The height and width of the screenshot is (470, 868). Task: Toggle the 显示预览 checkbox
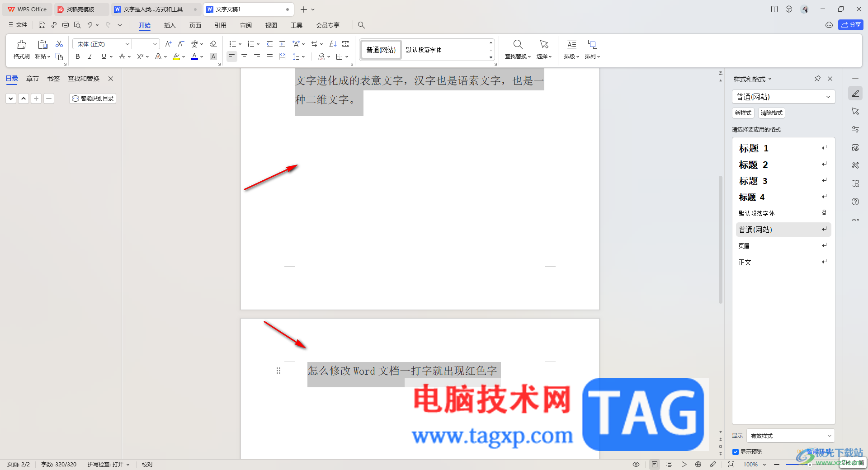point(736,452)
